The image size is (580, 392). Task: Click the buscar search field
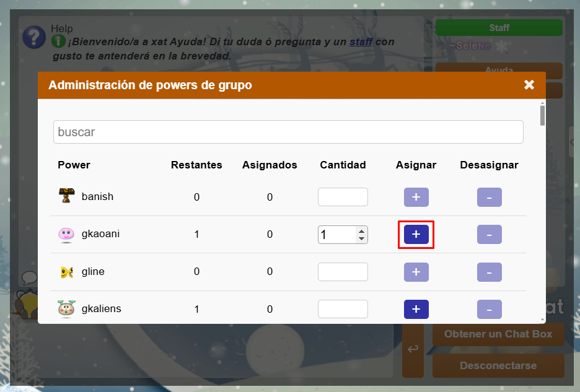point(288,132)
